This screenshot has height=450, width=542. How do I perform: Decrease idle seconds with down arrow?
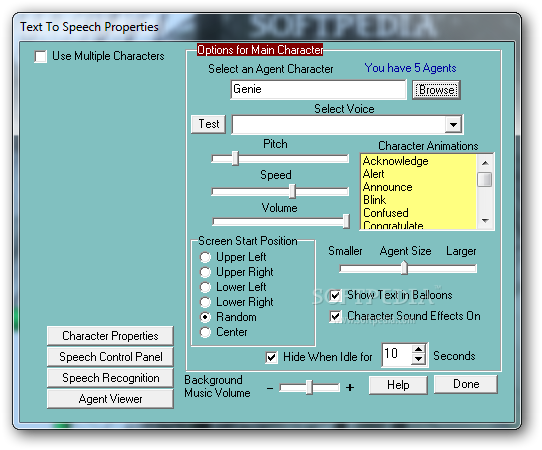click(419, 360)
